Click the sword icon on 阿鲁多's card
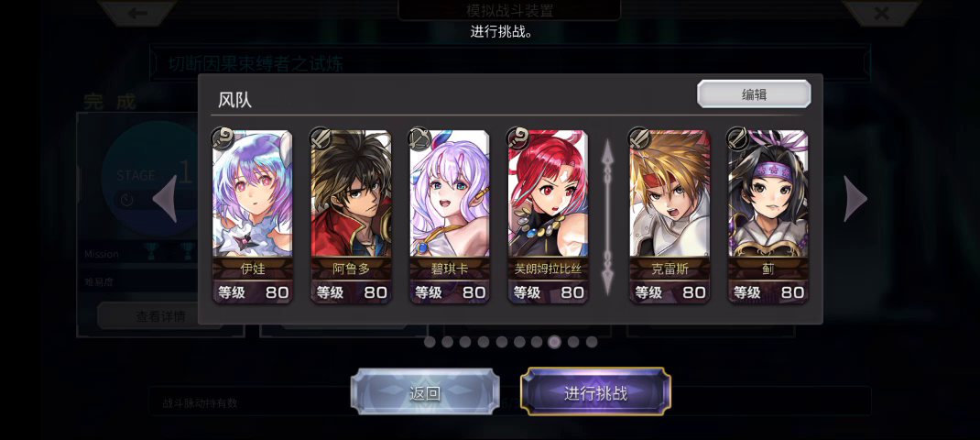 pyautogui.click(x=321, y=137)
